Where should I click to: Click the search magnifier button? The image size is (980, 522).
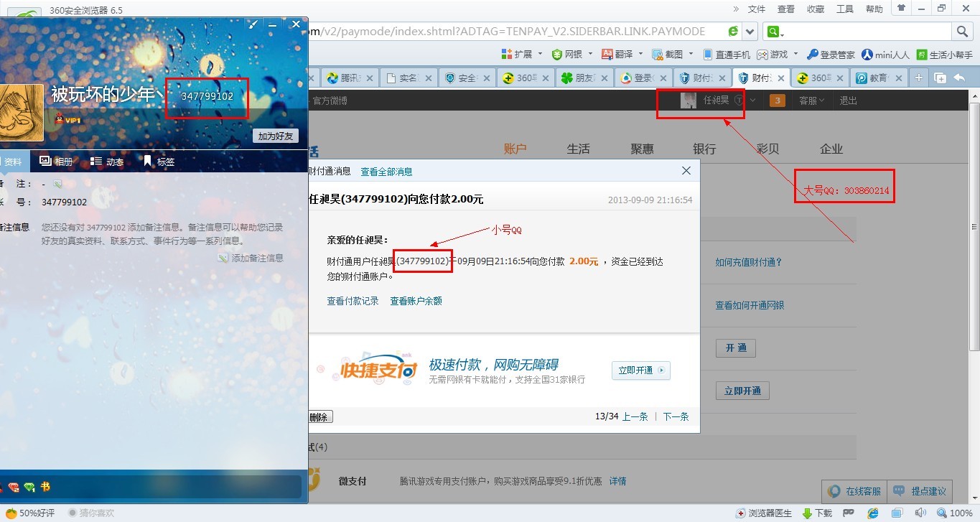(963, 32)
